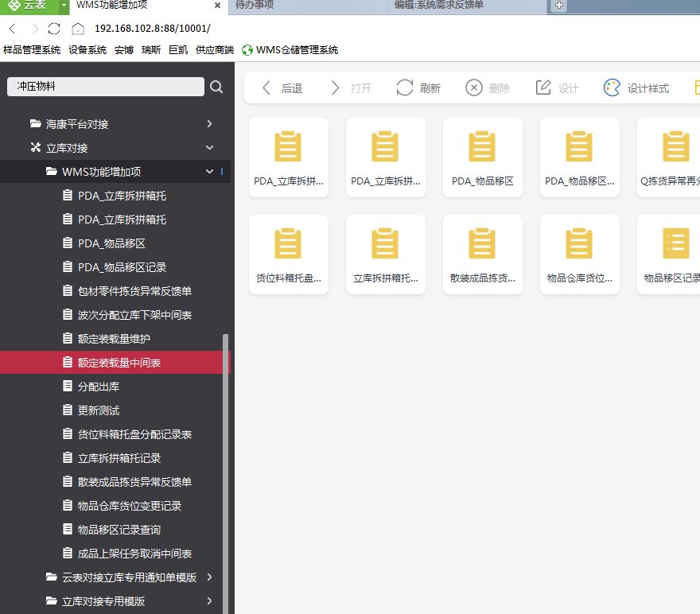
Task: Expand 立库对接专用模版 folder chevron
Action: (209, 601)
